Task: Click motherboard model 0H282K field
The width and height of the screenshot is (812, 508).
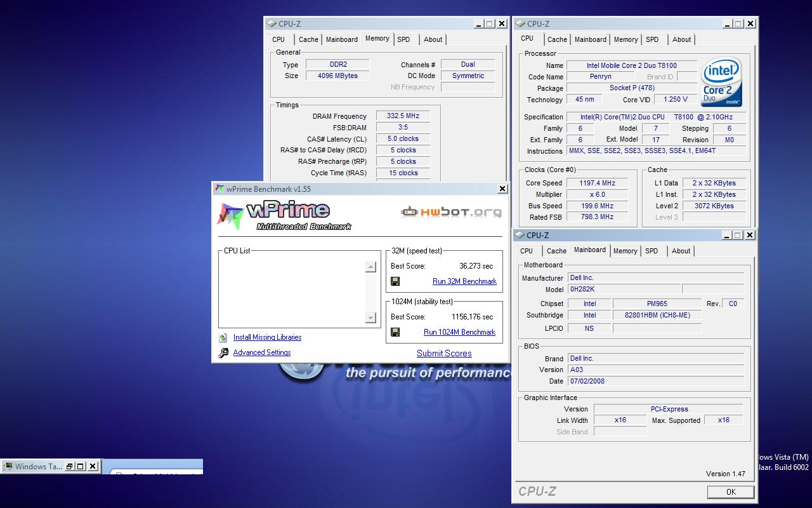Action: pyautogui.click(x=624, y=290)
